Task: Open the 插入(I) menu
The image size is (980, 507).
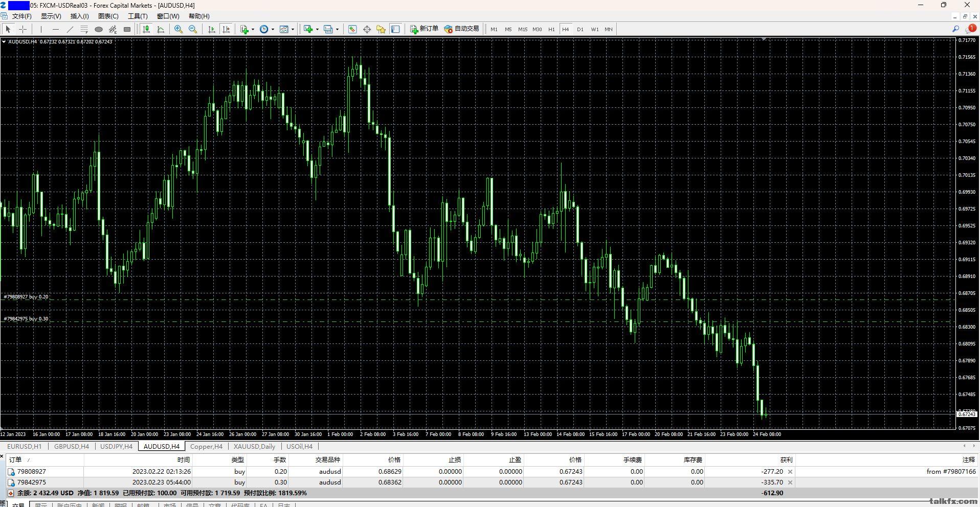Action: (79, 16)
